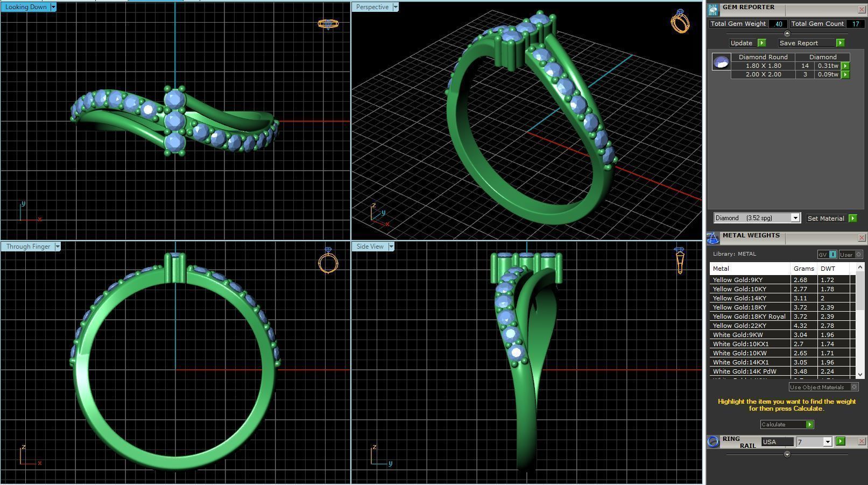Screen dimensions: 868x485
Task: Select the Yellow Gold:14KY row
Action: (x=782, y=298)
